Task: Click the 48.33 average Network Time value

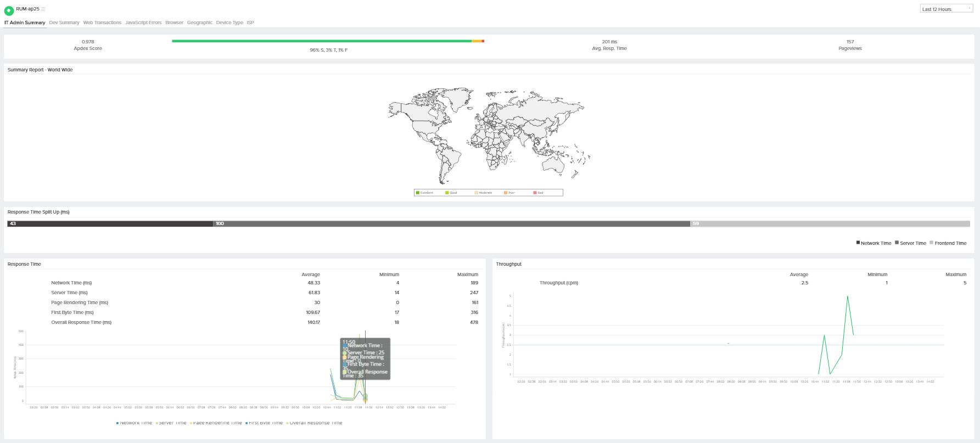Action: [x=313, y=283]
